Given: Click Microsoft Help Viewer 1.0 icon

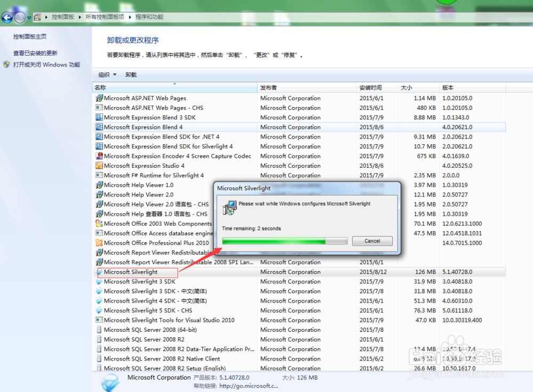Looking at the screenshot, I should pyautogui.click(x=99, y=185).
